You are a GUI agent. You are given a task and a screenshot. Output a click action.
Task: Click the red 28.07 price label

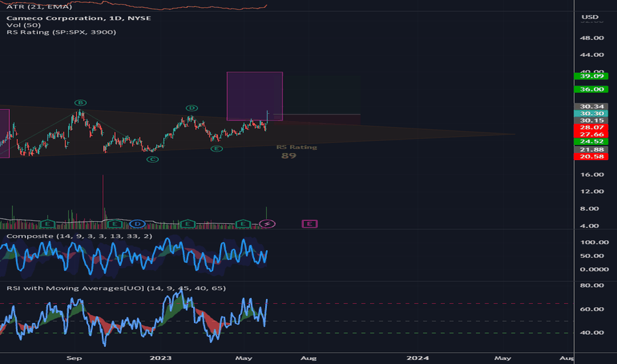pos(591,128)
